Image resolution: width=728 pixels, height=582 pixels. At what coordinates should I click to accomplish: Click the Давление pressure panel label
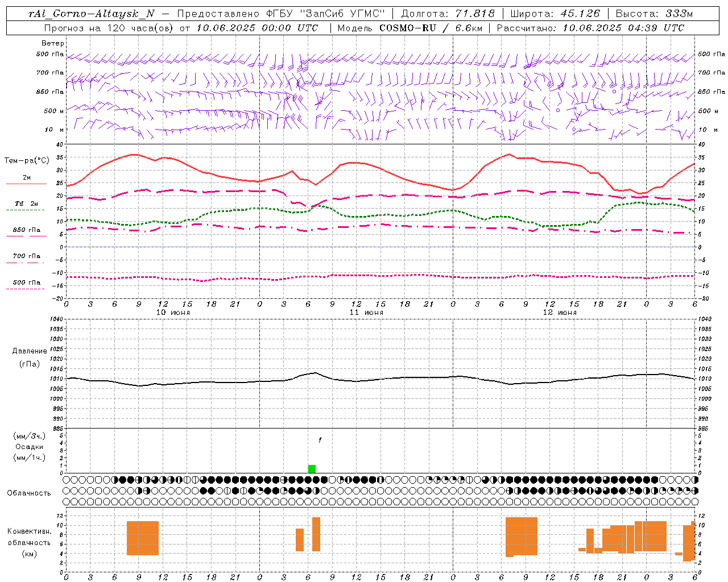click(x=30, y=351)
